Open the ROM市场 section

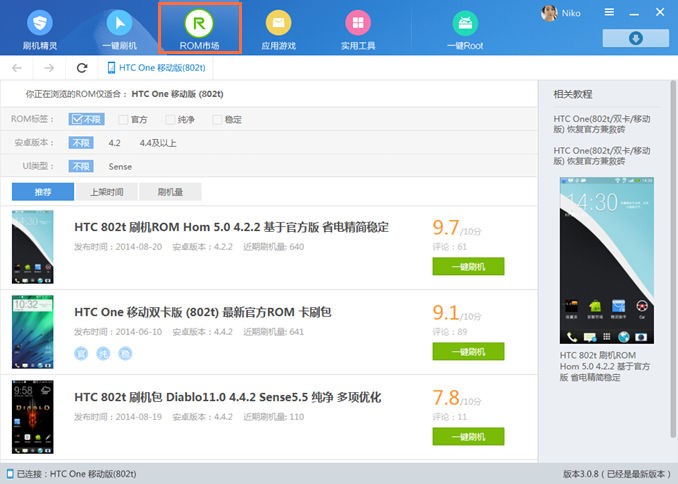pos(199,28)
